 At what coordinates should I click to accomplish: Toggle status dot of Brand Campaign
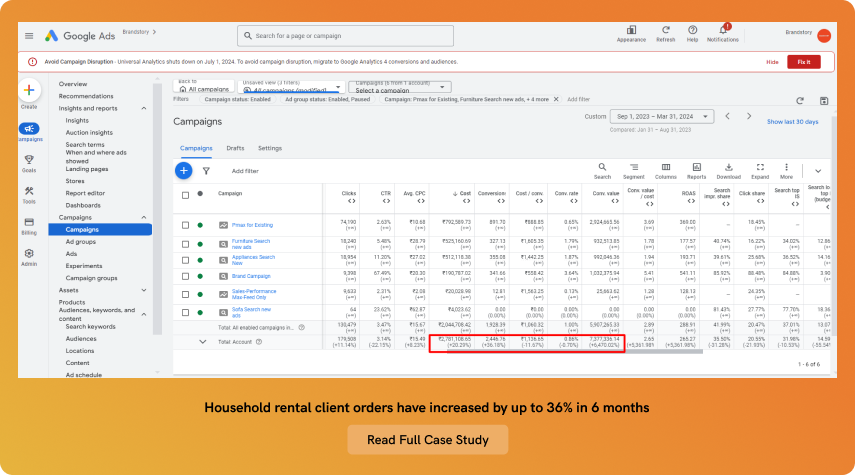[x=200, y=276]
